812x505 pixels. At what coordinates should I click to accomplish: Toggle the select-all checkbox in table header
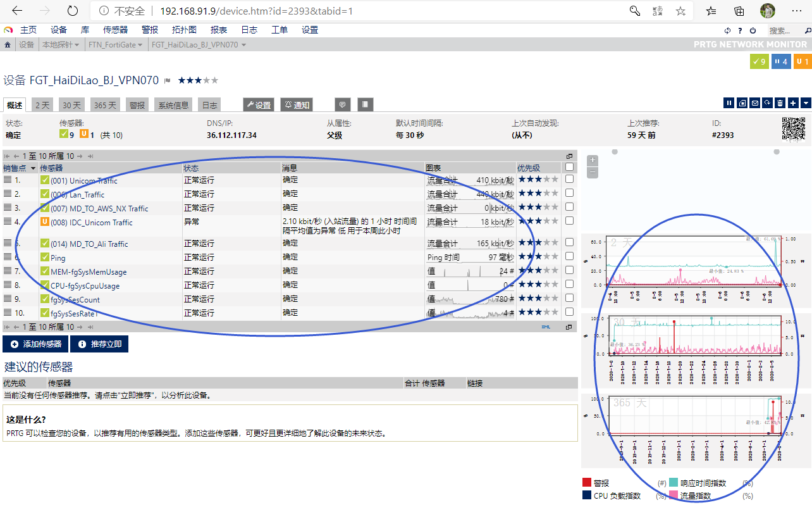569,168
